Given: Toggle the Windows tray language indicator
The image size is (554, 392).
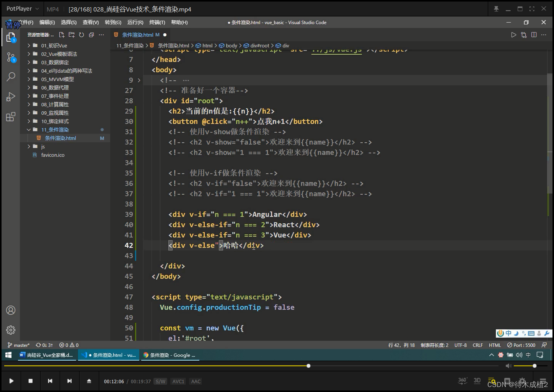Looking at the screenshot, I should tap(528, 355).
